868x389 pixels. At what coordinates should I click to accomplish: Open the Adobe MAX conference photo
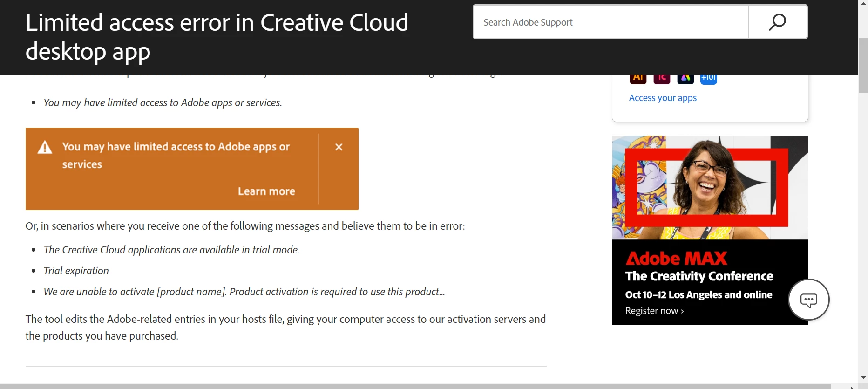pyautogui.click(x=710, y=187)
